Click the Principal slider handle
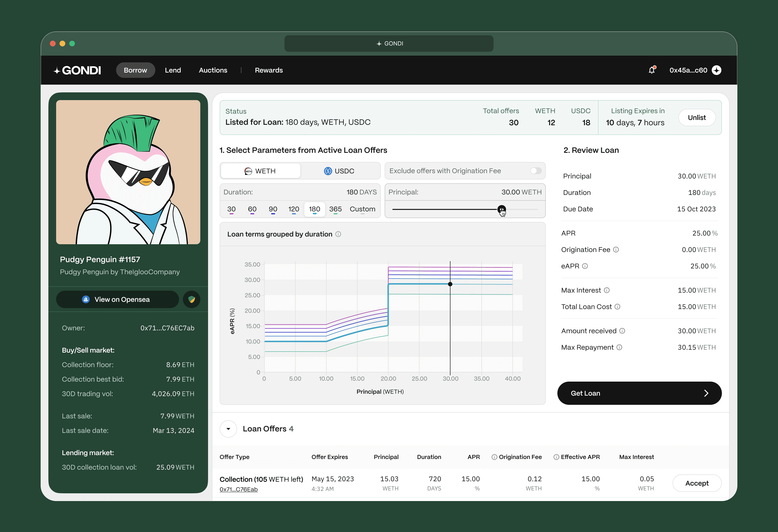The height and width of the screenshot is (532, 778). (x=501, y=209)
